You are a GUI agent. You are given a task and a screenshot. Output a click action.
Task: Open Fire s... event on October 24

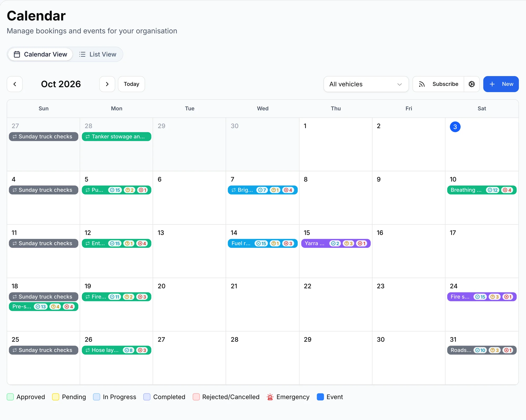point(482,297)
